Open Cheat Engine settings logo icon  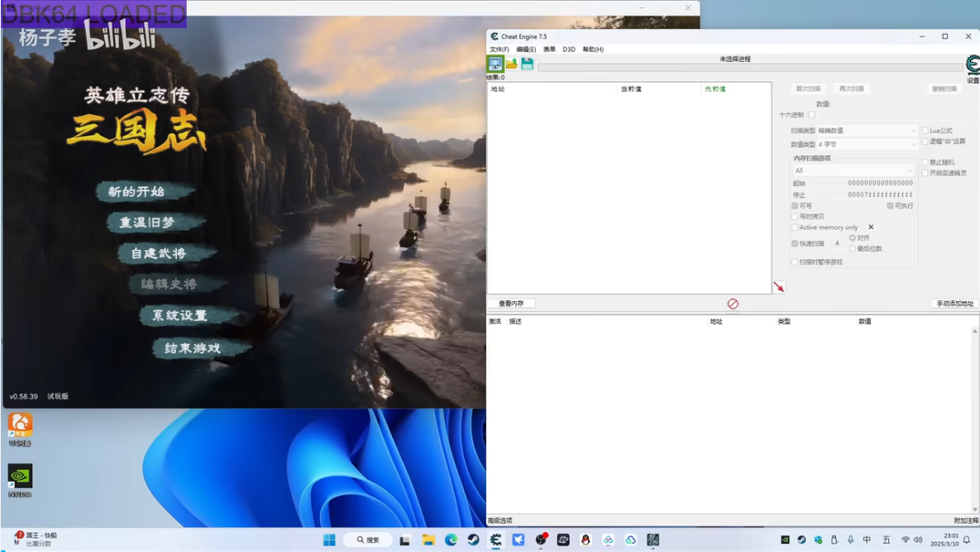pos(973,65)
